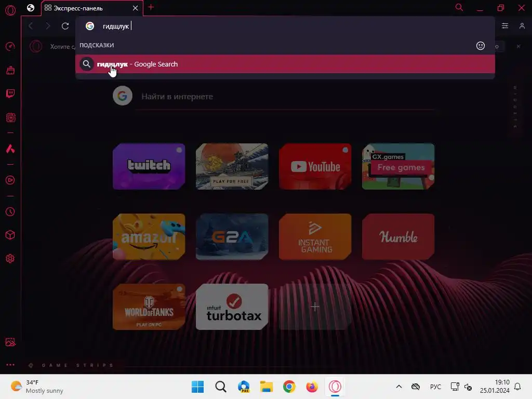The image size is (532, 399).
Task: Open Extensions cube icon in sidebar
Action: pyautogui.click(x=10, y=235)
